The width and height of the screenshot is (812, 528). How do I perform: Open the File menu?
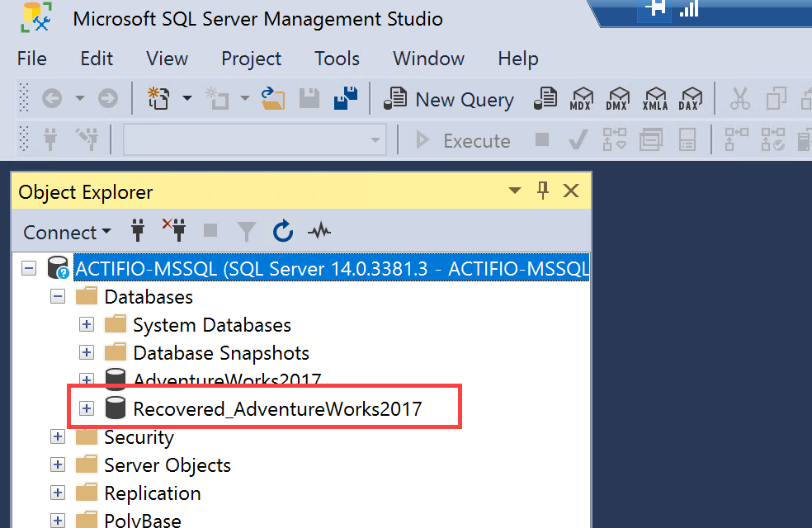point(31,59)
